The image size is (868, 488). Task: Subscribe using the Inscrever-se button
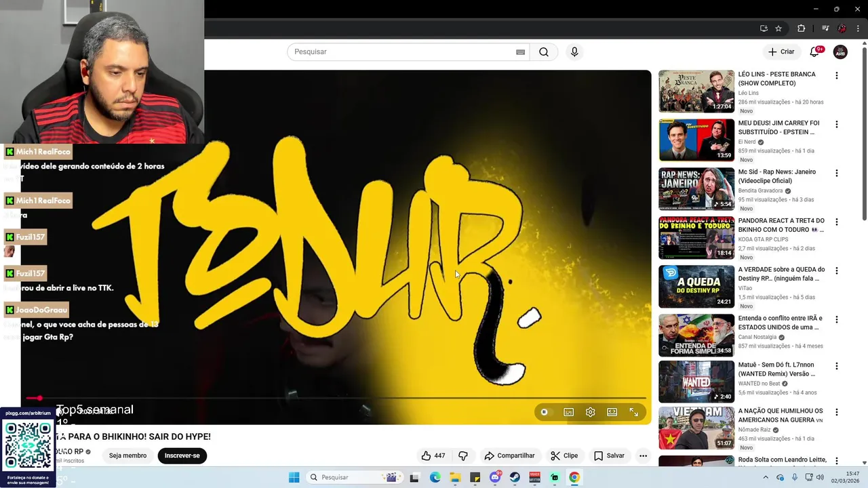click(x=182, y=455)
